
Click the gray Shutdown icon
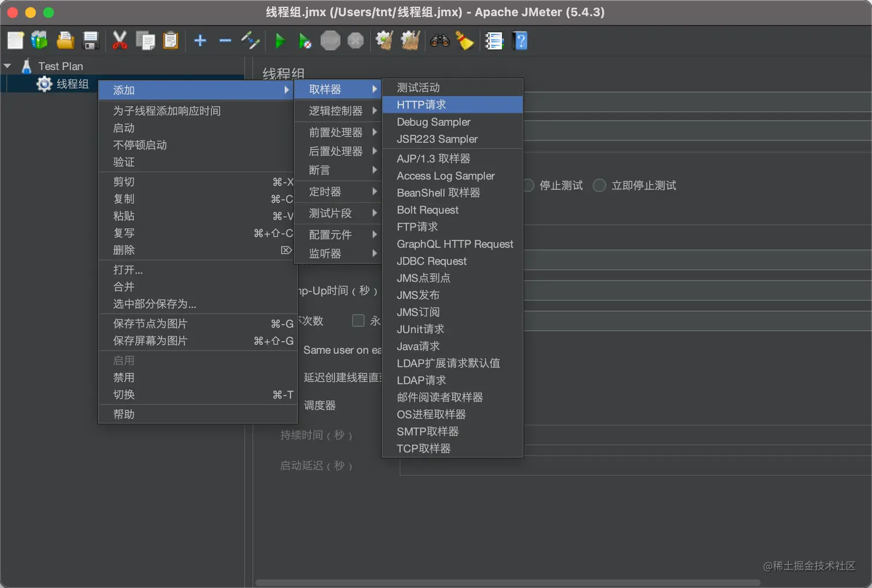356,40
